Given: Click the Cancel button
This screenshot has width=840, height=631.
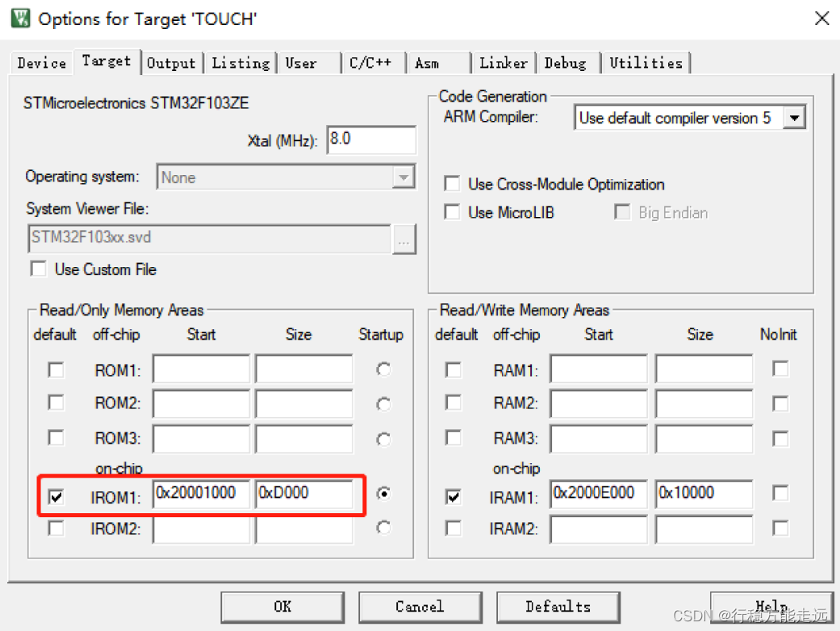Looking at the screenshot, I should 420,607.
